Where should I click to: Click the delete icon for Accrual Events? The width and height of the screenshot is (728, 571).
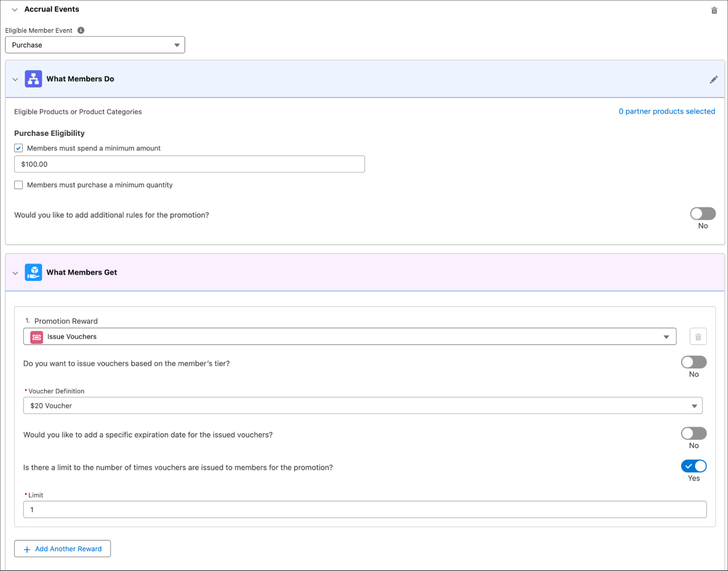[x=713, y=10]
